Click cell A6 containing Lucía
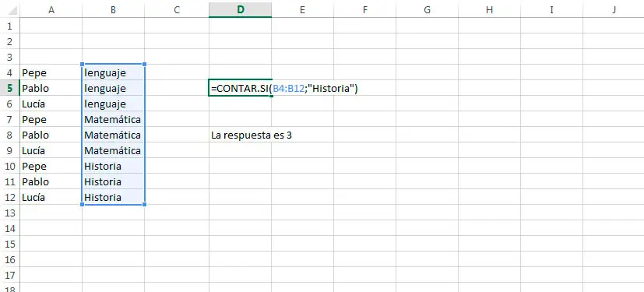This screenshot has height=292, width=644. click(x=51, y=104)
